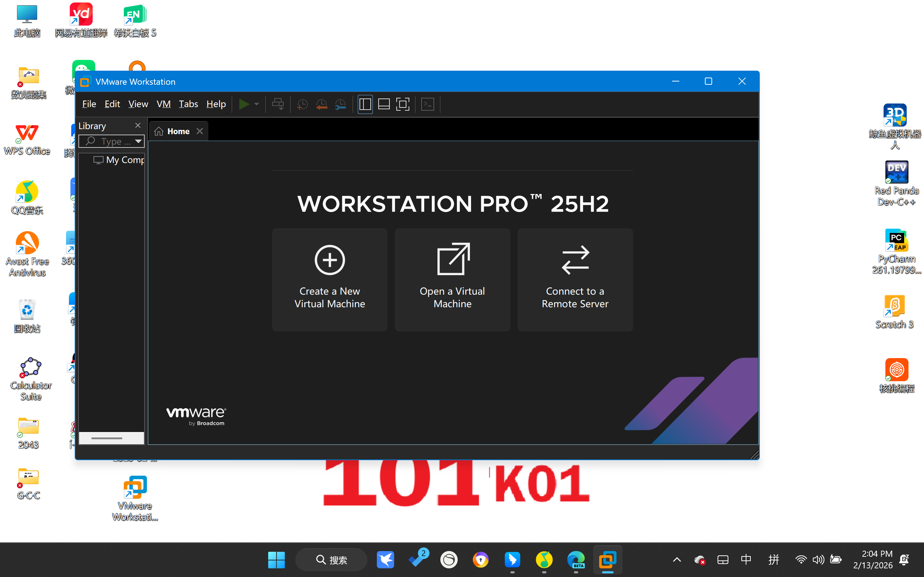This screenshot has width=924, height=577.
Task: Open the VM menu
Action: [164, 104]
